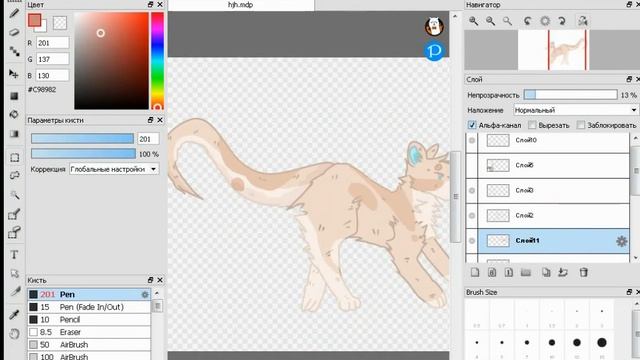Select the Move tool
Viewport: 640px width, 360px height.
[x=14, y=74]
